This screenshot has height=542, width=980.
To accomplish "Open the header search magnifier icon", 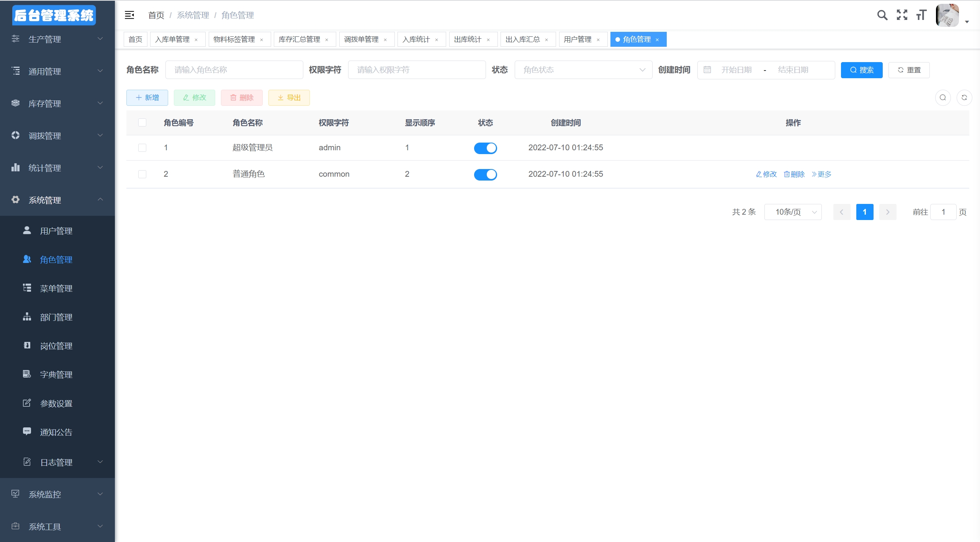I will click(x=882, y=15).
